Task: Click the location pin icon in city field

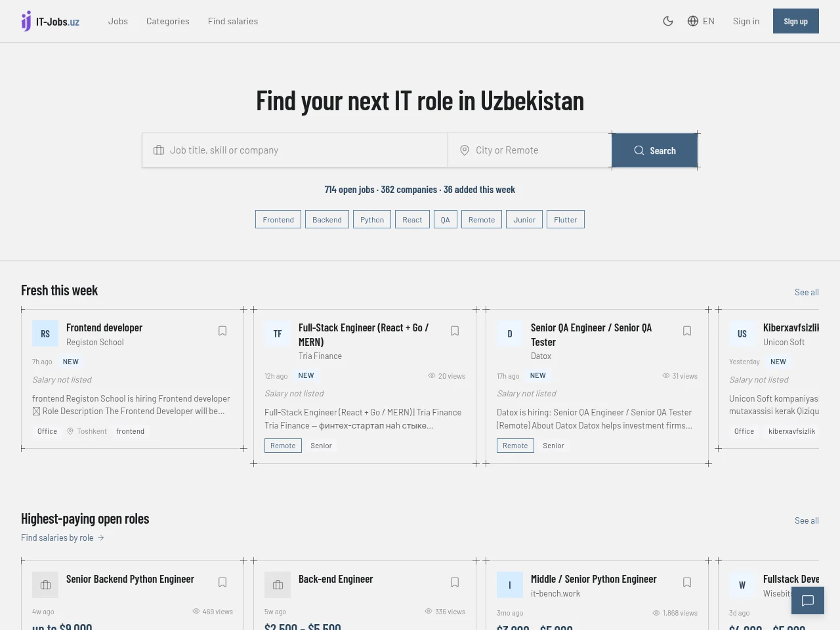Action: 465,150
